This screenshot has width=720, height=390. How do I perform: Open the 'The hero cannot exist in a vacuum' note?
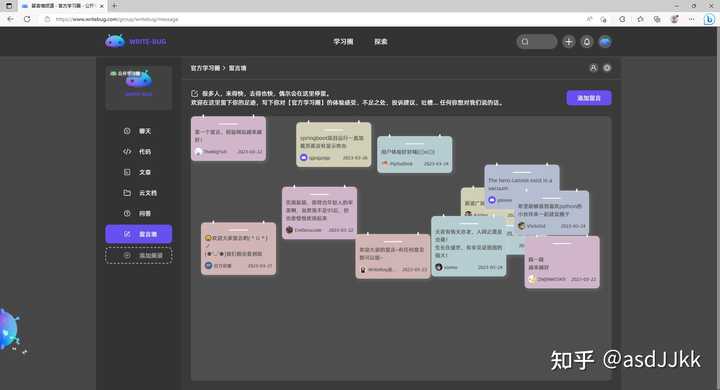click(522, 178)
